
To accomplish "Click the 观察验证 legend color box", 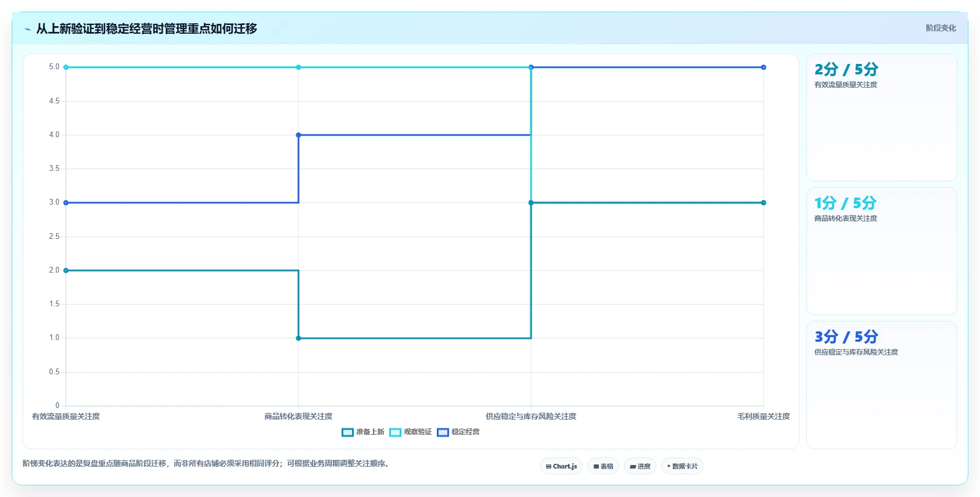I will [395, 432].
